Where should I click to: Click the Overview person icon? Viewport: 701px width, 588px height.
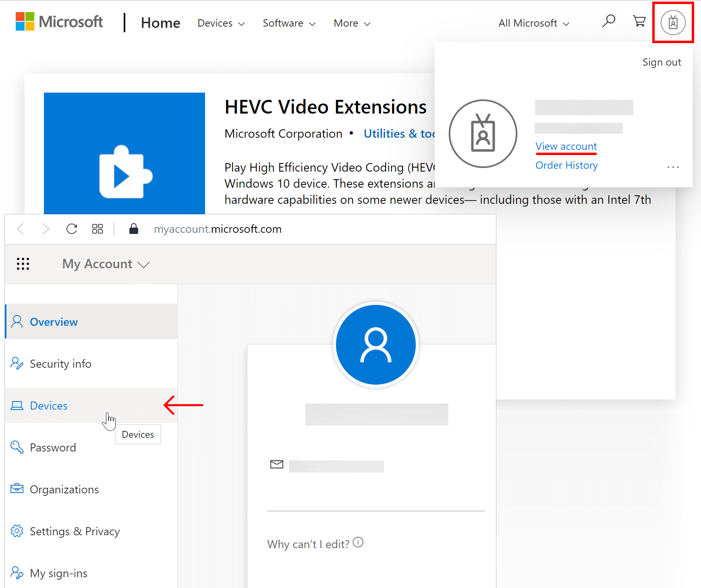17,321
